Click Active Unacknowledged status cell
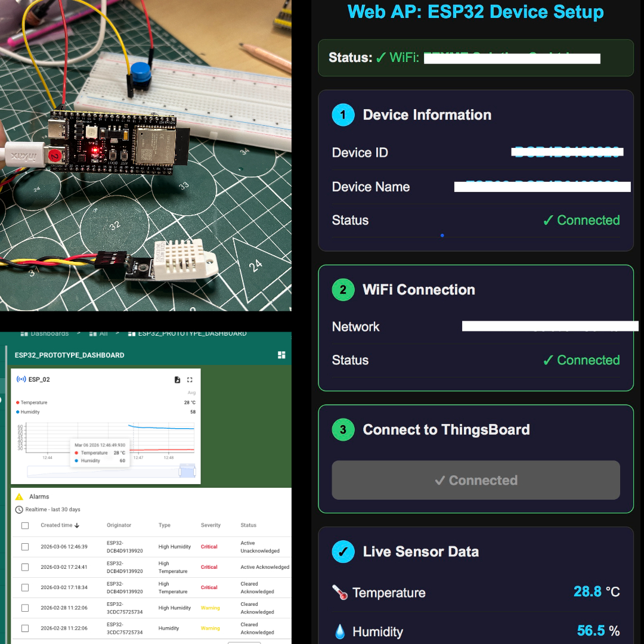Screen dimensions: 644x644 (260, 547)
